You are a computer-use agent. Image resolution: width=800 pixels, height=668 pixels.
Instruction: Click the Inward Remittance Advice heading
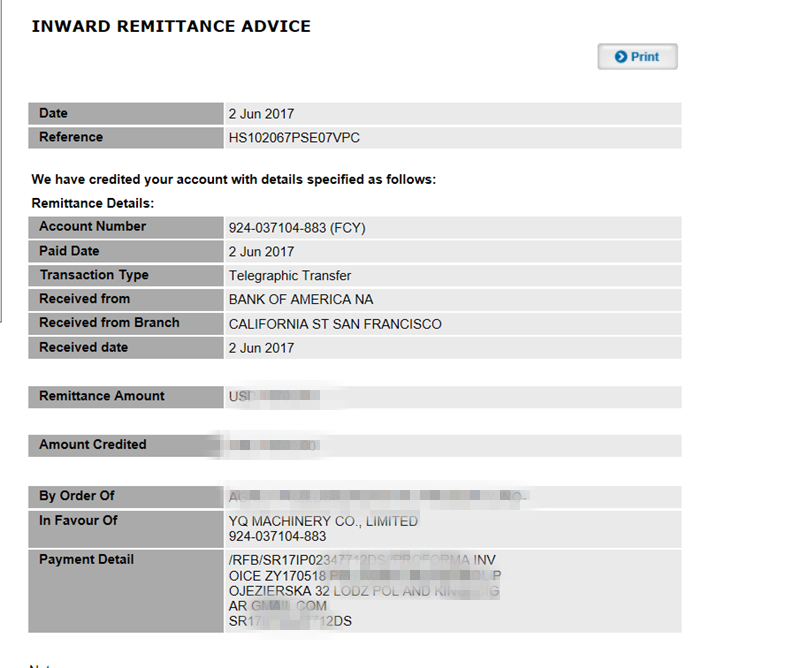[x=171, y=27]
